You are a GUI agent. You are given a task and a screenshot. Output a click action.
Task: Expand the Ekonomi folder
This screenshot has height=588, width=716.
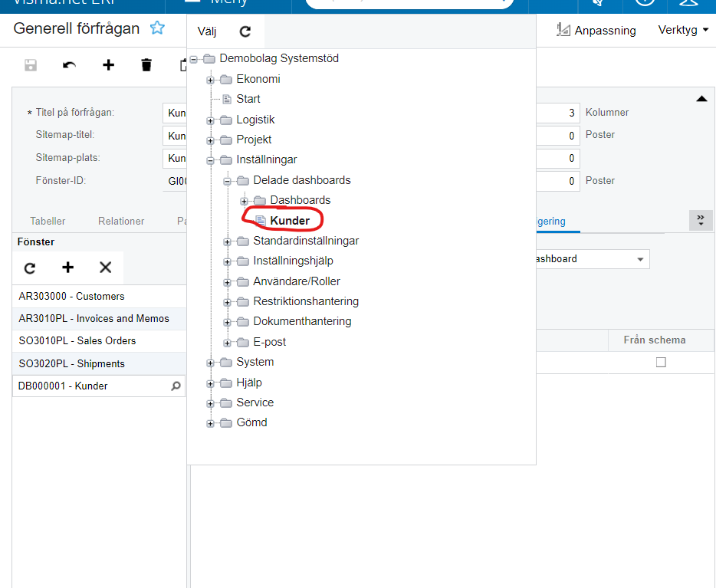(210, 80)
